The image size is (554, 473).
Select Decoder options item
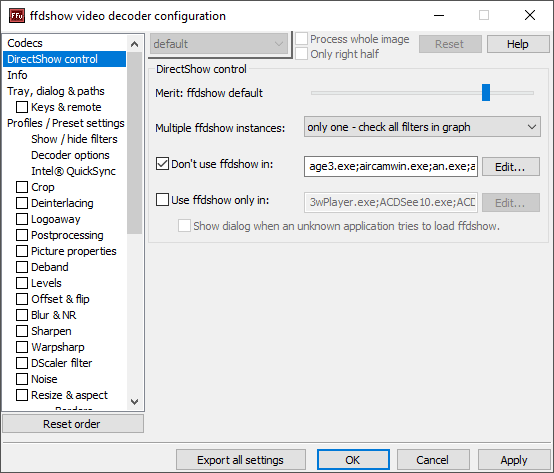[70, 155]
